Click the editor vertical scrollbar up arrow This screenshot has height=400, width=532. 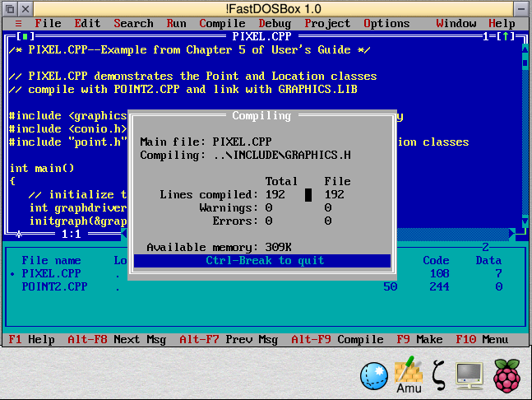click(525, 49)
